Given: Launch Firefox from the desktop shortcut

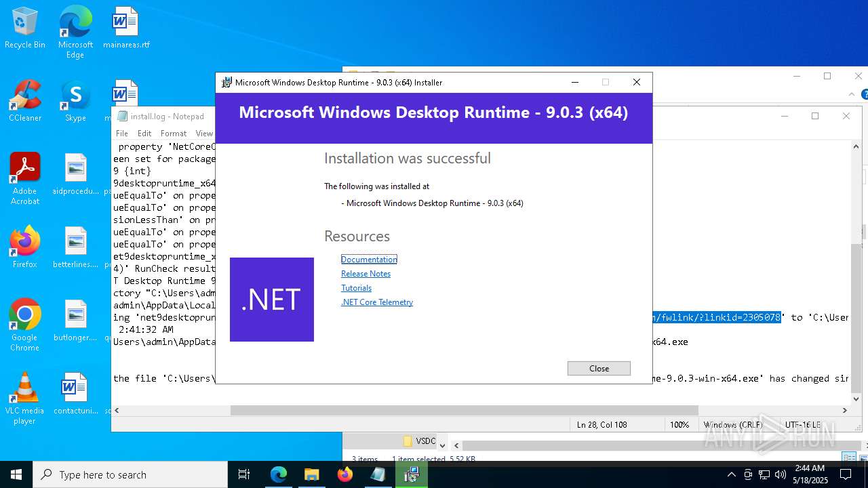Looking at the screenshot, I should coord(25,247).
